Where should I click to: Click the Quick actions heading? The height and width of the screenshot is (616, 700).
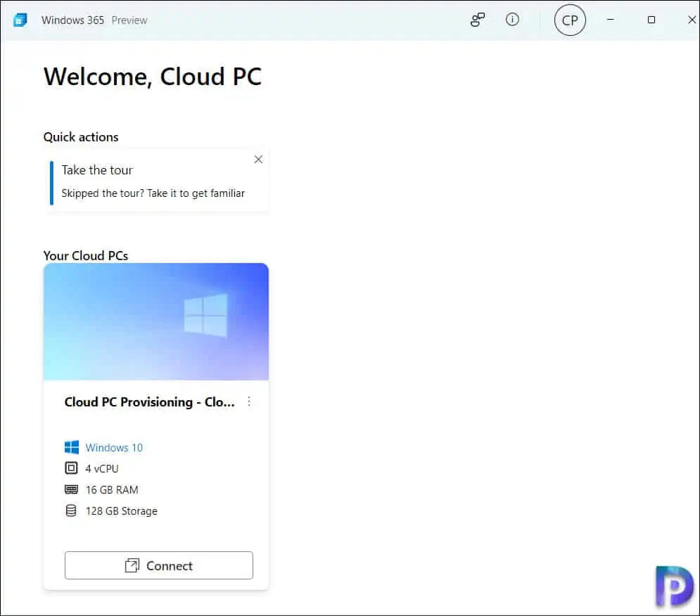click(x=81, y=137)
